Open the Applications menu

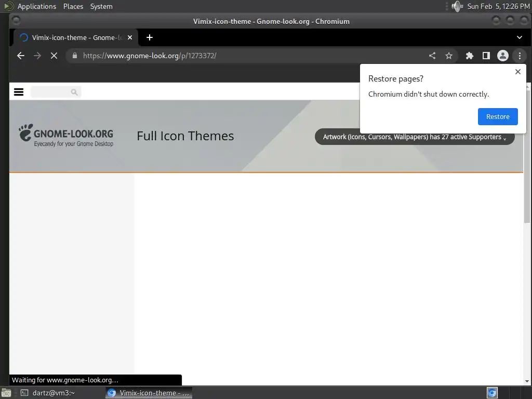[x=37, y=6]
